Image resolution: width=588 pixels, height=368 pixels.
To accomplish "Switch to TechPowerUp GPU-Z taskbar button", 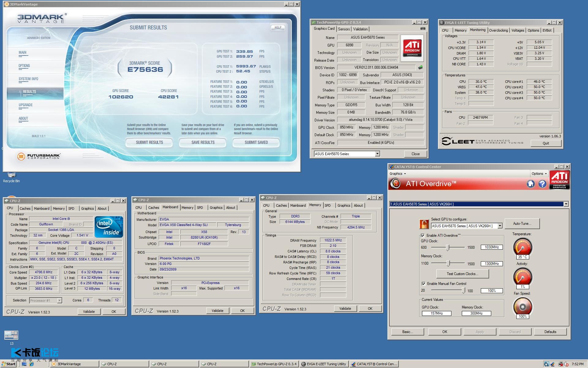I will [274, 364].
